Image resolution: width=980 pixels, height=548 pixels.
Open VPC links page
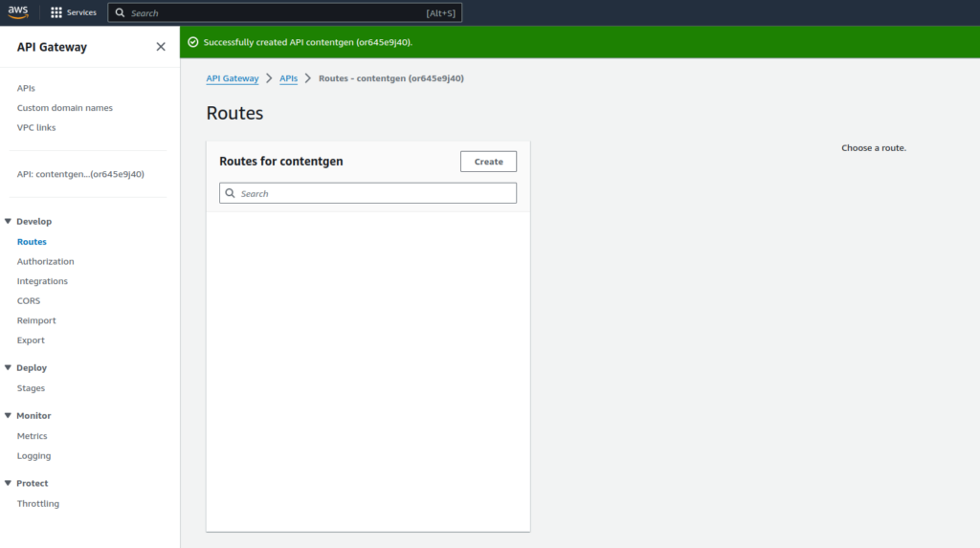36,127
